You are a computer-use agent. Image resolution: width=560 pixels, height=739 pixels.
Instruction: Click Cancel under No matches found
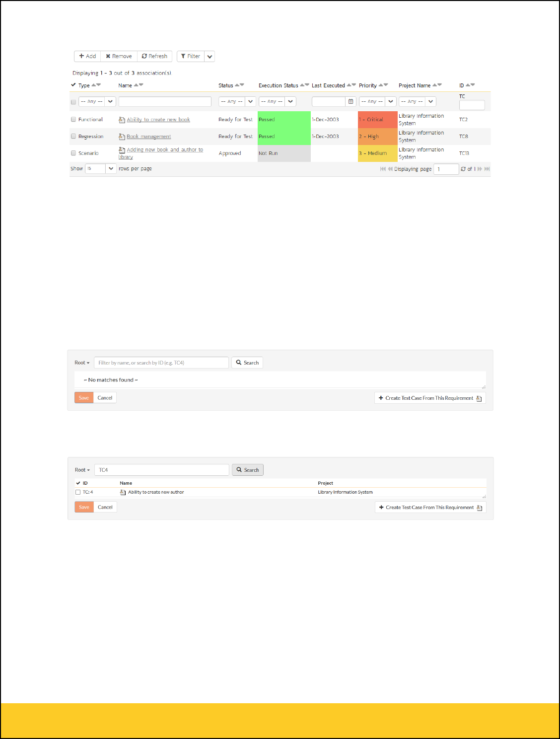105,398
